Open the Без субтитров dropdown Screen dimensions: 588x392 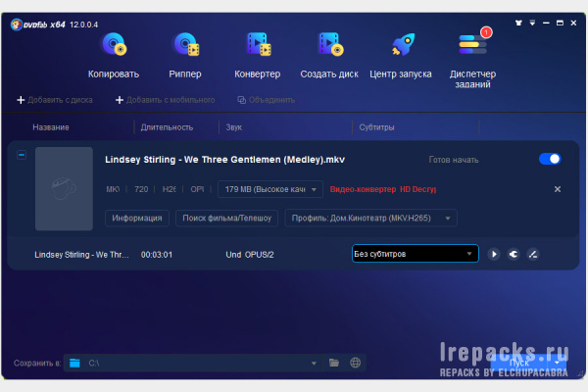416,254
